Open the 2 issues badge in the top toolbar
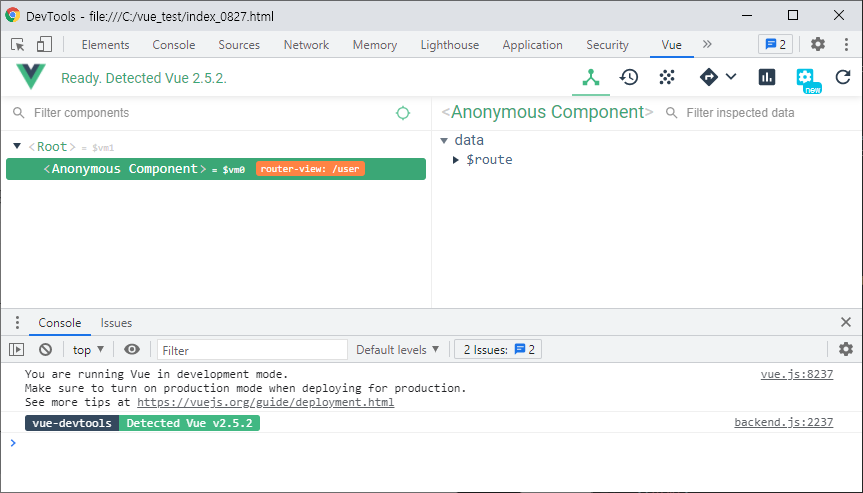This screenshot has height=493, width=863. click(775, 45)
